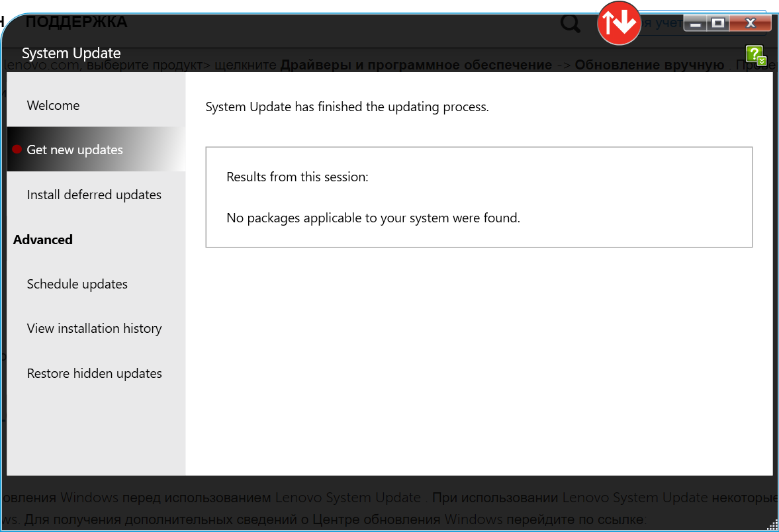Click ПОДДЕРЖКА heading in the background page

point(76,22)
